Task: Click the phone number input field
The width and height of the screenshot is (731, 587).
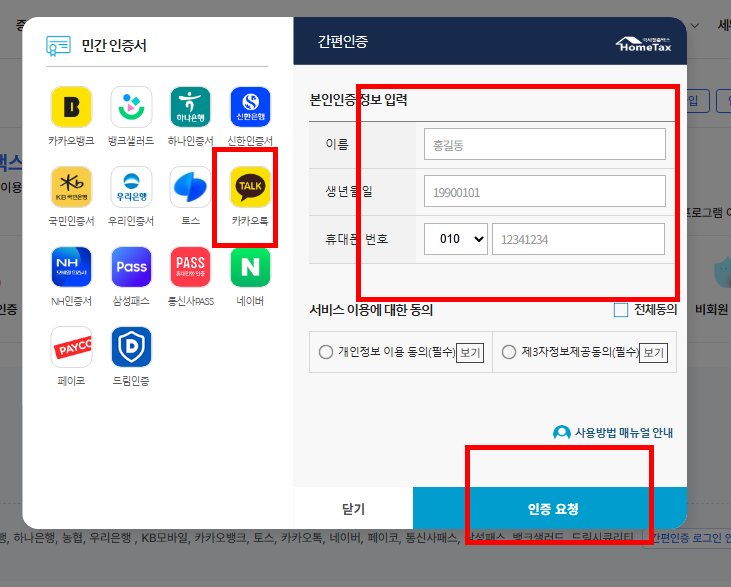Action: click(578, 239)
